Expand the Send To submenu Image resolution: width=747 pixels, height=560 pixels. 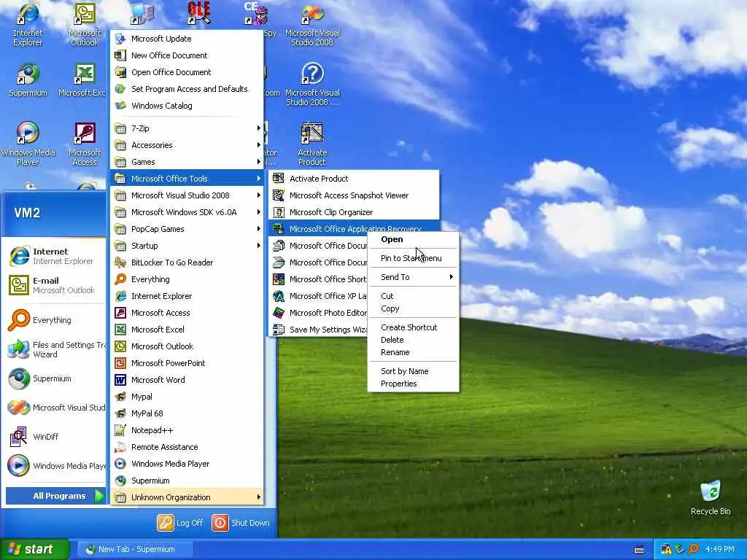(413, 277)
